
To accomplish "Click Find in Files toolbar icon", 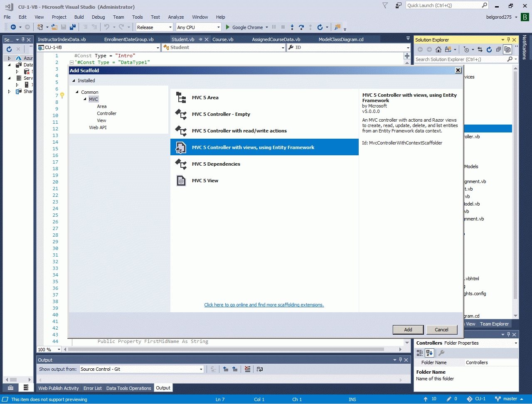I will pyautogui.click(x=337, y=27).
